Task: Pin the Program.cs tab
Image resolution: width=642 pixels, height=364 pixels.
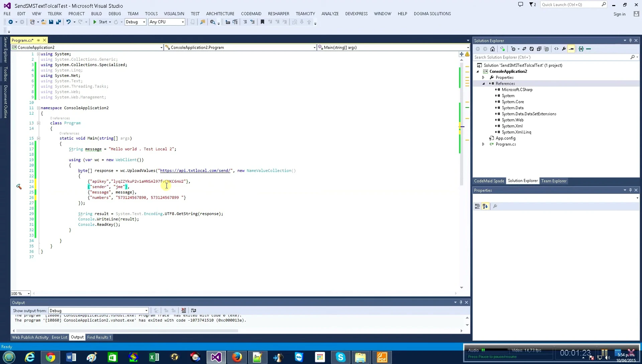Action: point(38,40)
